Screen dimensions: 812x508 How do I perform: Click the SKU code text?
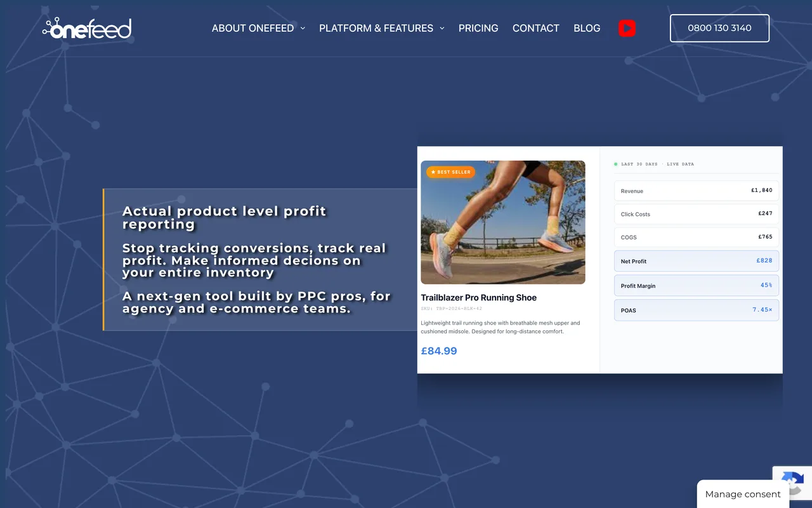pos(452,309)
